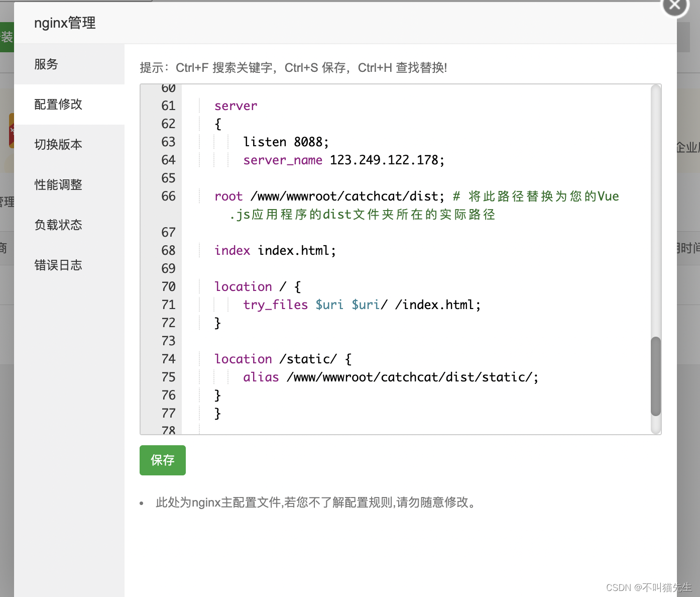The image size is (700, 597).
Task: Click the 'server' keyword on line 61
Action: pyautogui.click(x=236, y=106)
